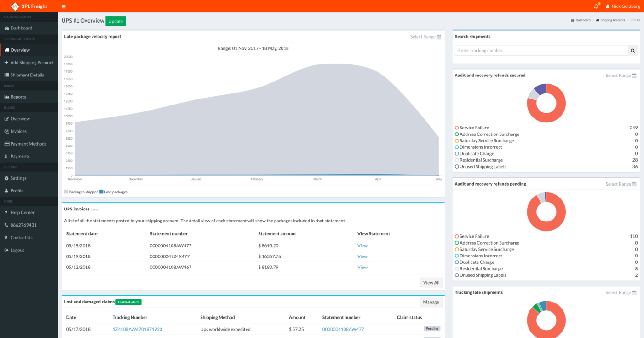Click the edit icon for billing Overview
The width and height of the screenshot is (644, 338).
pos(6,119)
